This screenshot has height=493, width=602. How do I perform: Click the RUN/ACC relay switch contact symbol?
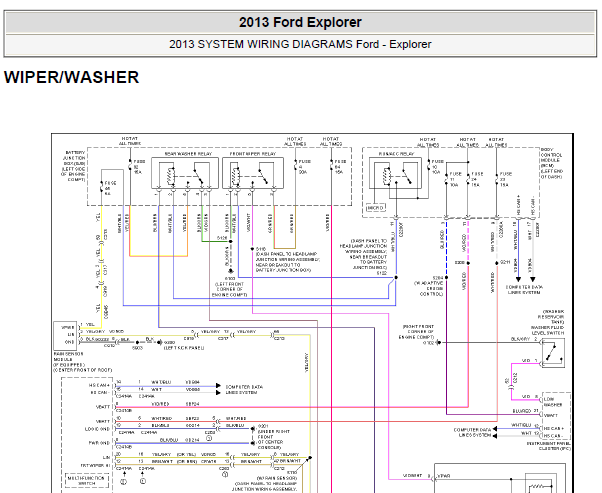coord(407,175)
